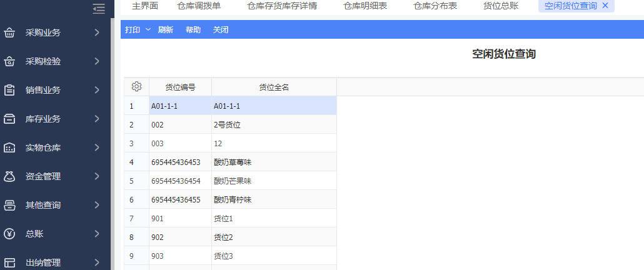Click the shopping basket icon for 采购业务

pyautogui.click(x=9, y=32)
